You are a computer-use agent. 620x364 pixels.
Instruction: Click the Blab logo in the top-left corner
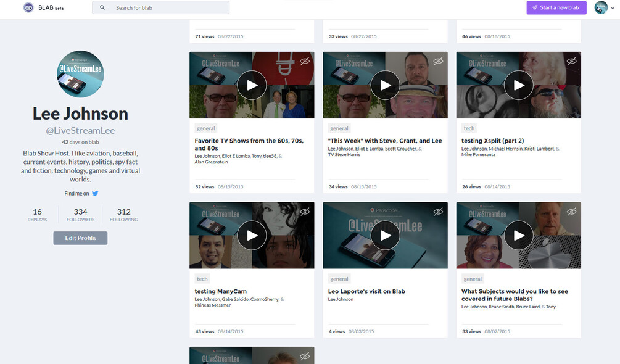click(x=27, y=7)
